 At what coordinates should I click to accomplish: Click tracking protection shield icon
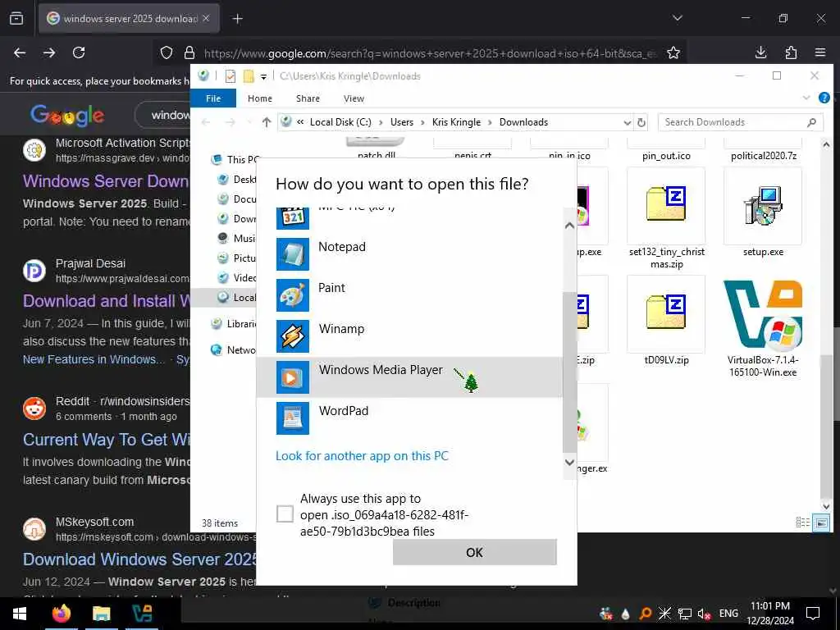tap(167, 52)
